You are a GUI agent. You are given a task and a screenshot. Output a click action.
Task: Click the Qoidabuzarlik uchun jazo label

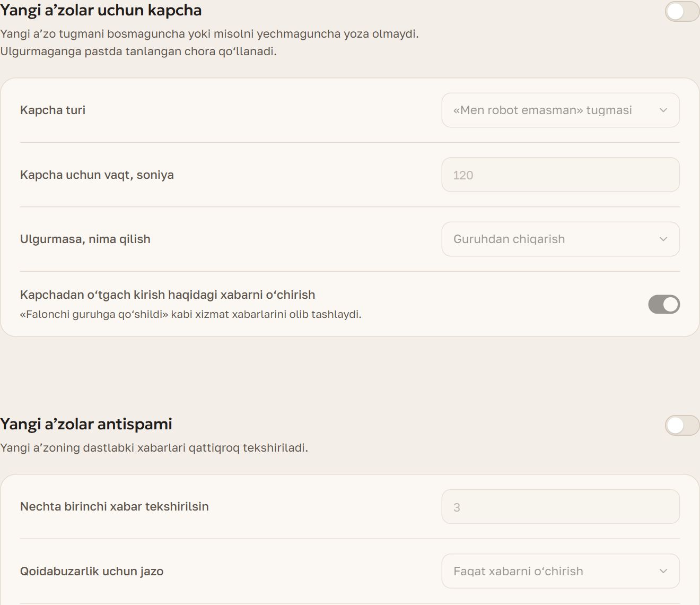(92, 571)
